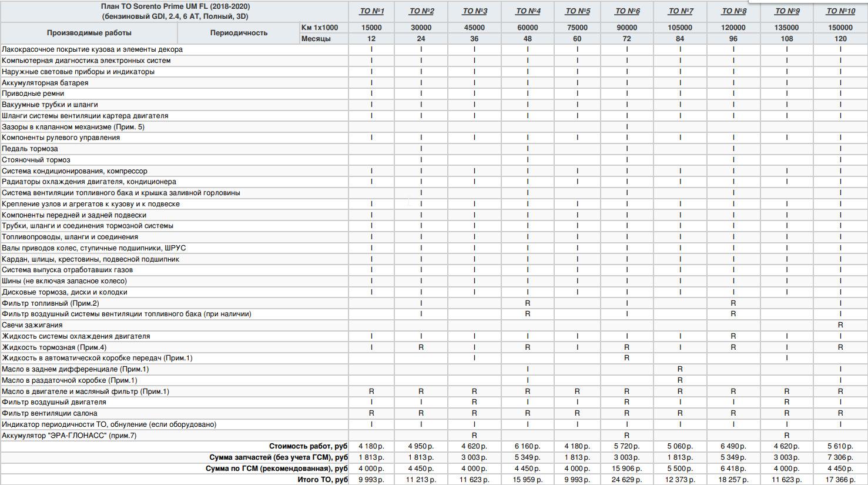Select the 'Аккумуляторная батарея' row label
The height and width of the screenshot is (485, 868).
click(x=45, y=83)
